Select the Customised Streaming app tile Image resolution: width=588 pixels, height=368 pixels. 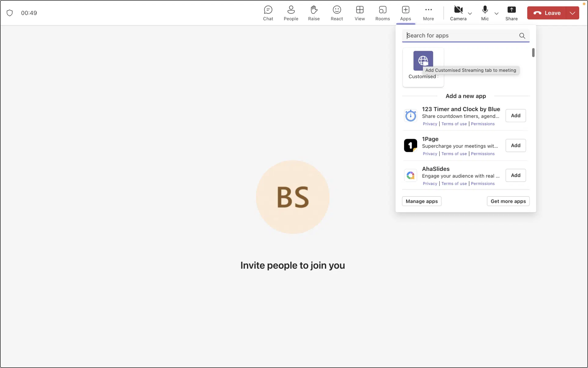[423, 61]
